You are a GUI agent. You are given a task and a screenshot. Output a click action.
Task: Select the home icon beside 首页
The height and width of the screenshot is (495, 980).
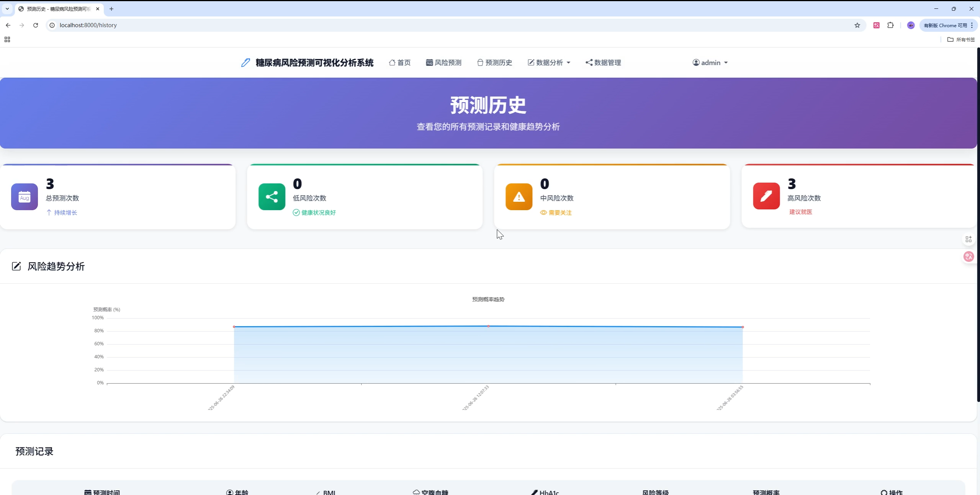(391, 62)
